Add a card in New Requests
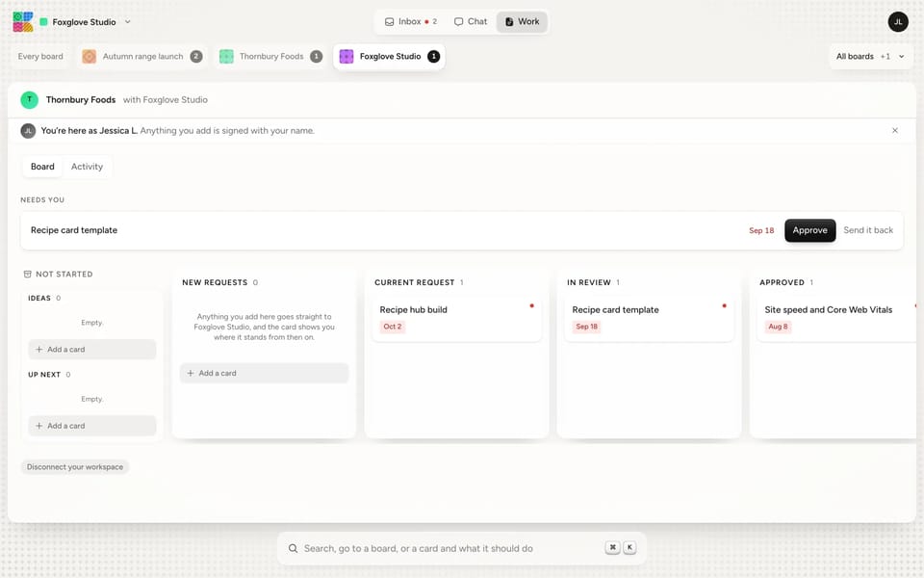The width and height of the screenshot is (924, 578). coord(264,374)
